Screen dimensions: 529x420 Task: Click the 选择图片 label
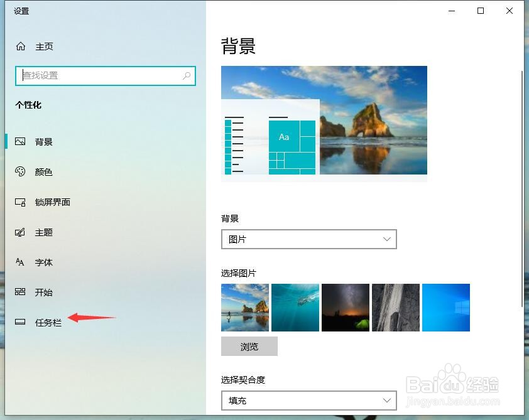[x=239, y=273]
